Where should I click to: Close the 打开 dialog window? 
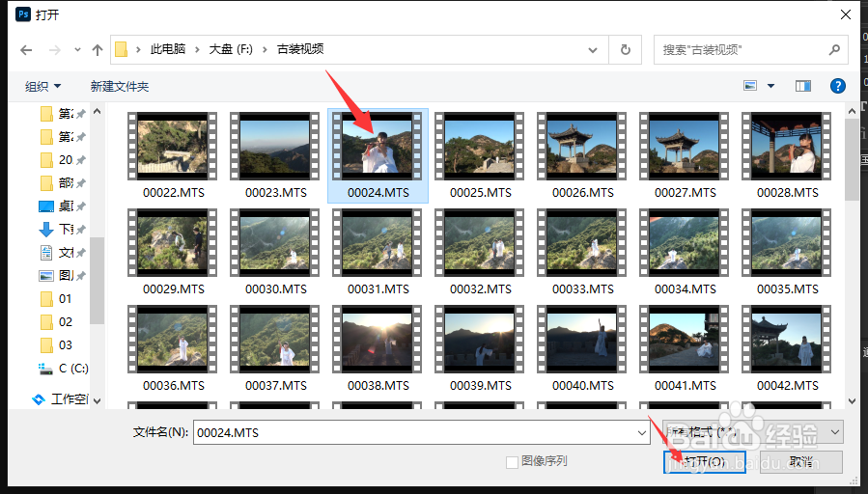[x=846, y=14]
